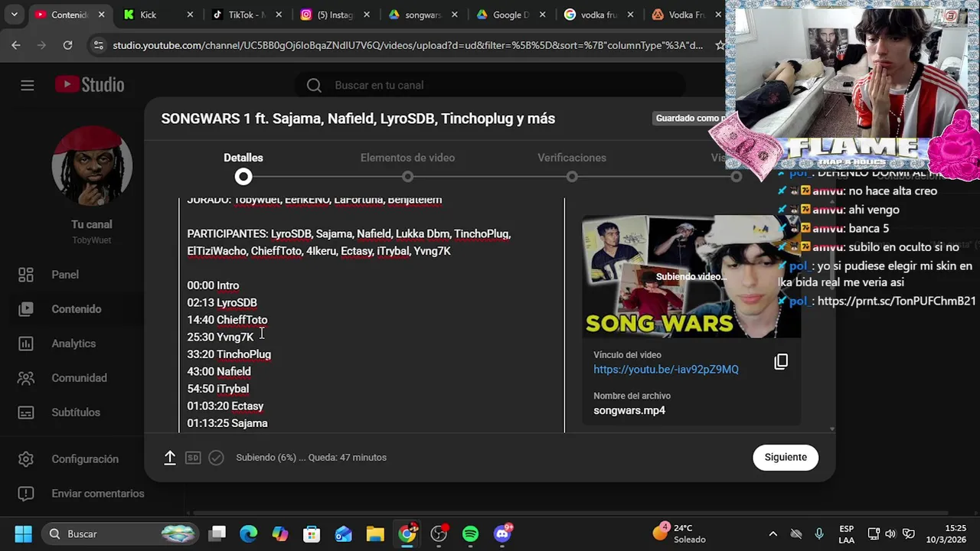Switch to the Google Drive browser tab
Screen dimensions: 980x551
(511, 15)
